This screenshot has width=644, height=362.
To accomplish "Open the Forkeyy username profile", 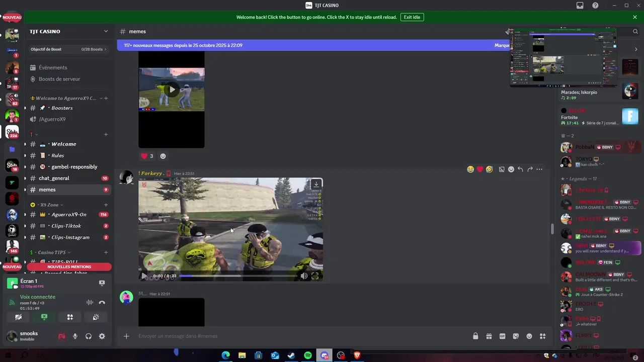I will pyautogui.click(x=151, y=173).
